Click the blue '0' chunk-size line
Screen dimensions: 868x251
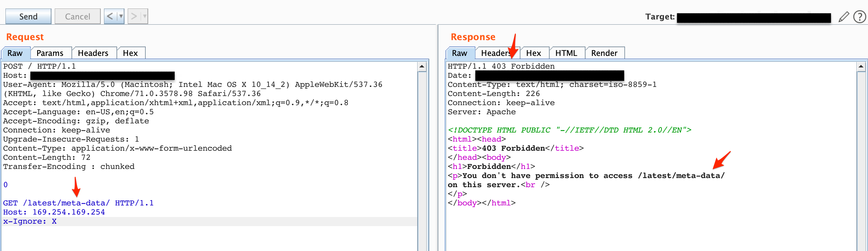5,185
